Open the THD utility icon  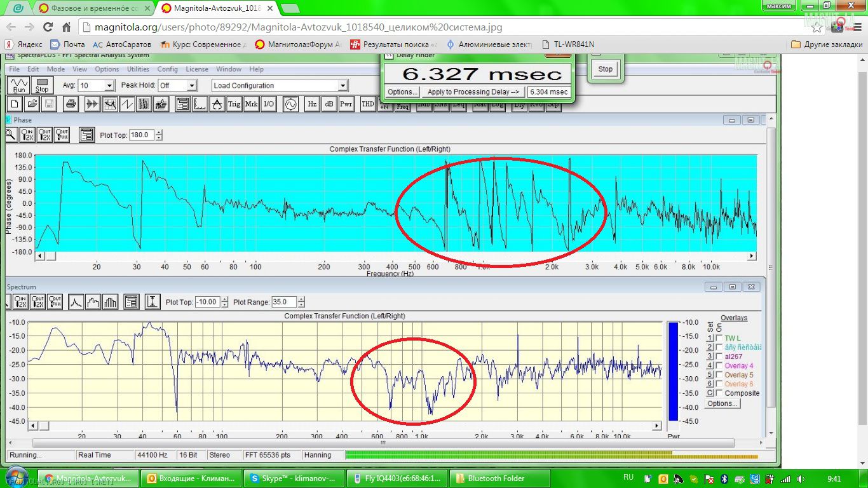click(x=368, y=104)
